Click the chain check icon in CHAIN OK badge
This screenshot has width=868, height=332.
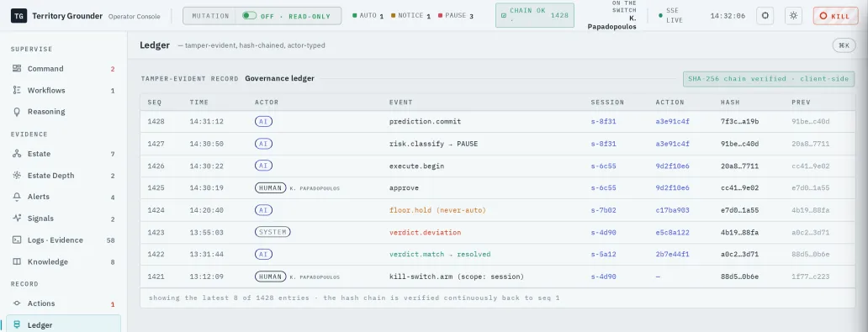[503, 15]
